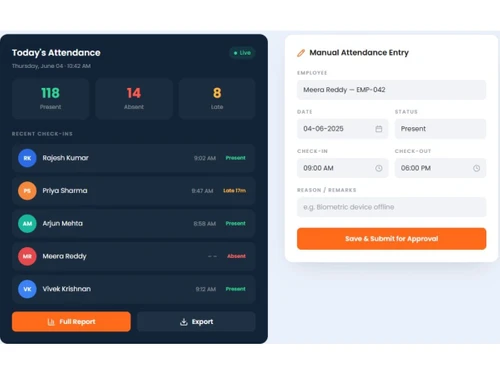Image resolution: width=500 pixels, height=375 pixels.
Task: Open the Status dropdown showing Present
Action: tap(440, 129)
